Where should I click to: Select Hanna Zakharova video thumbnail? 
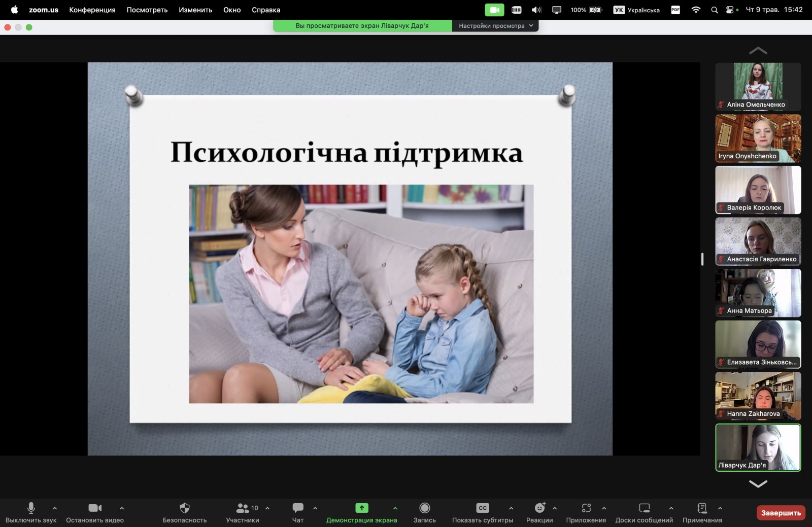pyautogui.click(x=758, y=396)
